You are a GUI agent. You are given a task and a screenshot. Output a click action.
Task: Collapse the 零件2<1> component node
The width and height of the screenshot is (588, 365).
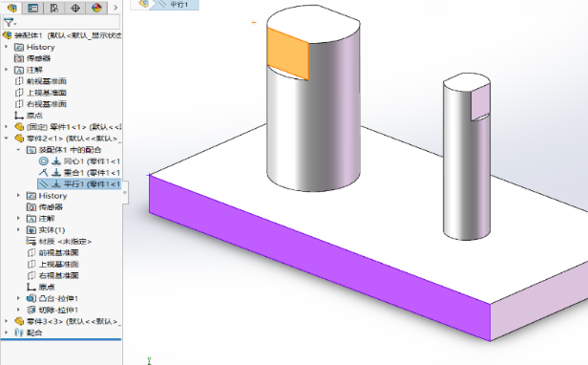[x=7, y=139]
